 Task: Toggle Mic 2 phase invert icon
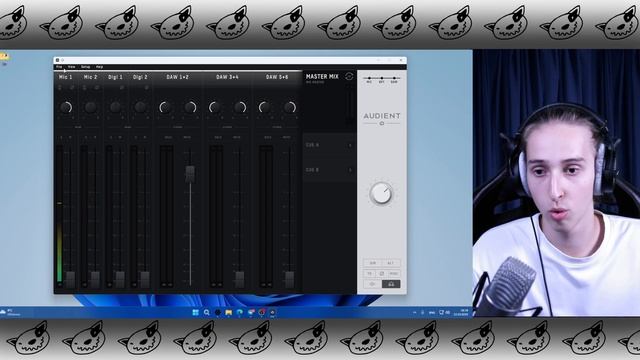pyautogui.click(x=97, y=88)
